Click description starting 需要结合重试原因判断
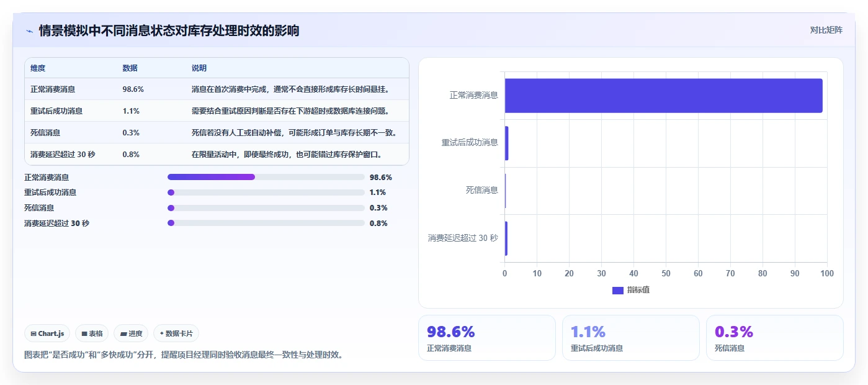868x385 pixels. [x=290, y=111]
